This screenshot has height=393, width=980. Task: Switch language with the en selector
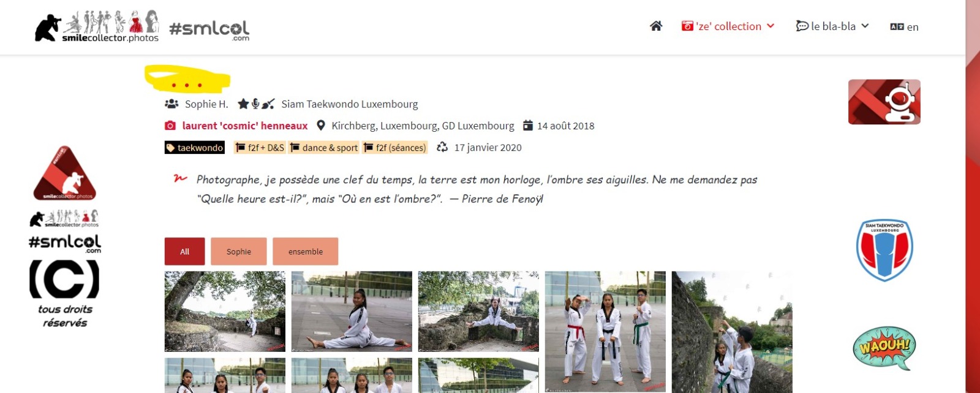(x=904, y=26)
